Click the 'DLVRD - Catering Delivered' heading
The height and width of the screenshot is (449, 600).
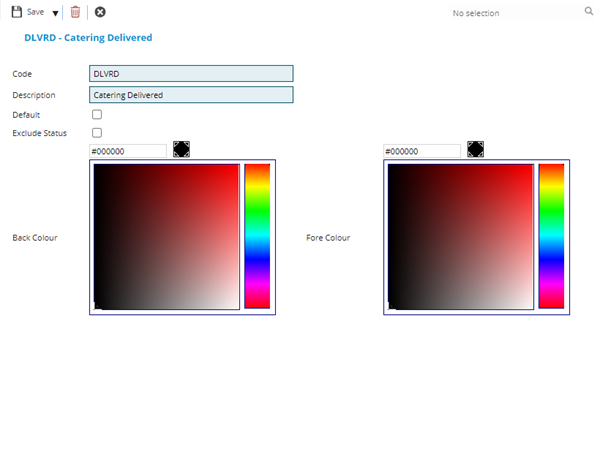pyautogui.click(x=88, y=37)
